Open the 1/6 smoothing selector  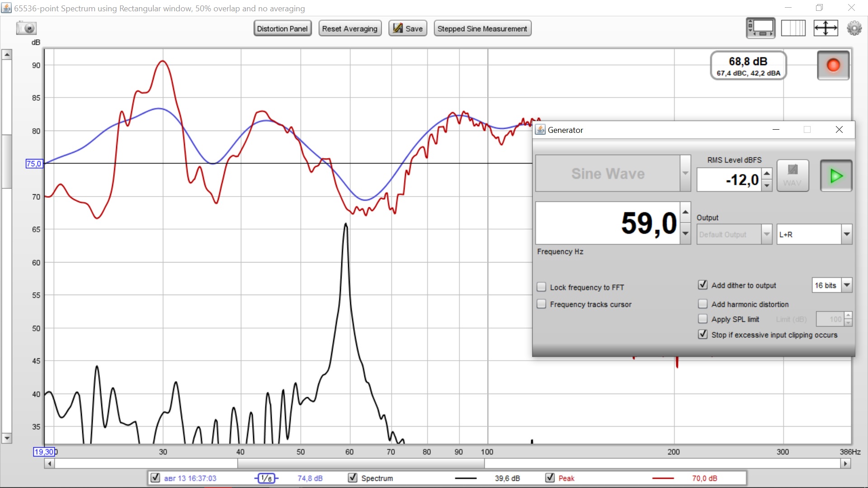pyautogui.click(x=267, y=478)
